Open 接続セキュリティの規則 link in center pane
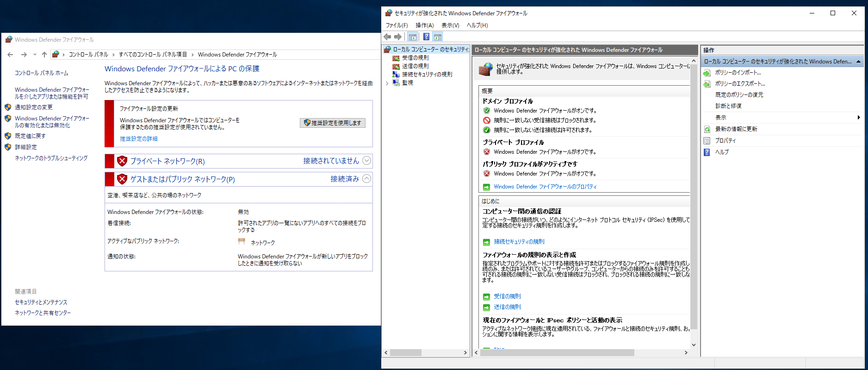The width and height of the screenshot is (868, 370). [x=519, y=242]
